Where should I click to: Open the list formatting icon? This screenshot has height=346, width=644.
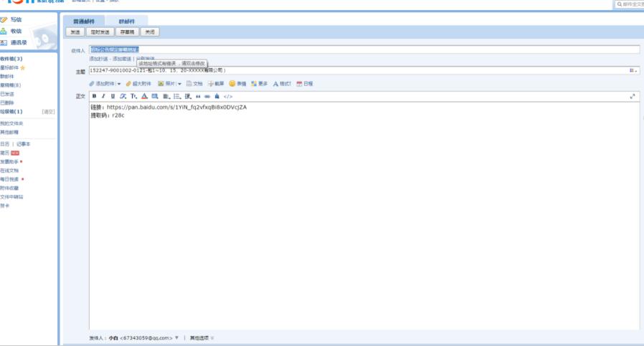tap(177, 97)
